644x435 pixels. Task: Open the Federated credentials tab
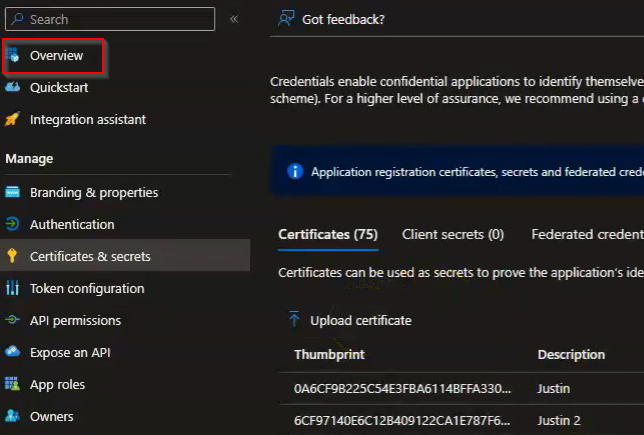[x=587, y=235]
